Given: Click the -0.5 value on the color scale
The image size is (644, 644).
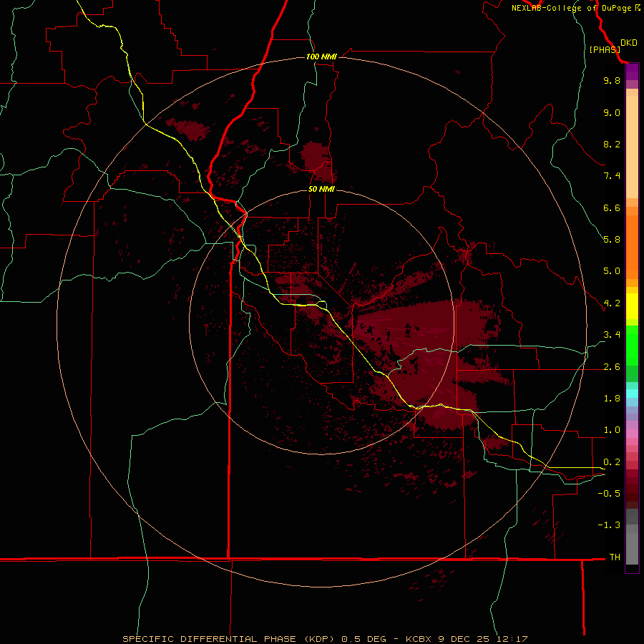Looking at the screenshot, I should [609, 494].
